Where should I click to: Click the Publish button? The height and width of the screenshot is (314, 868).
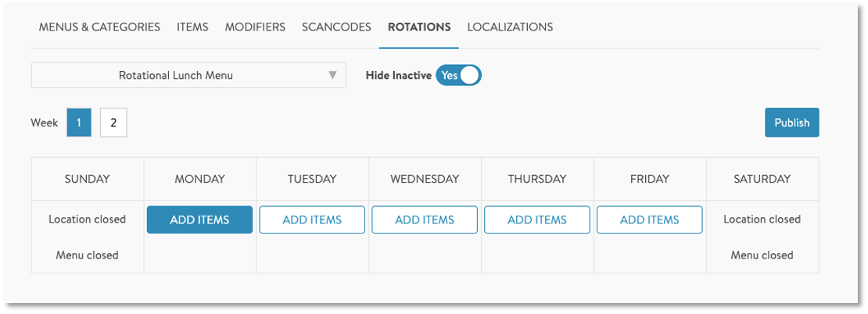pos(791,123)
